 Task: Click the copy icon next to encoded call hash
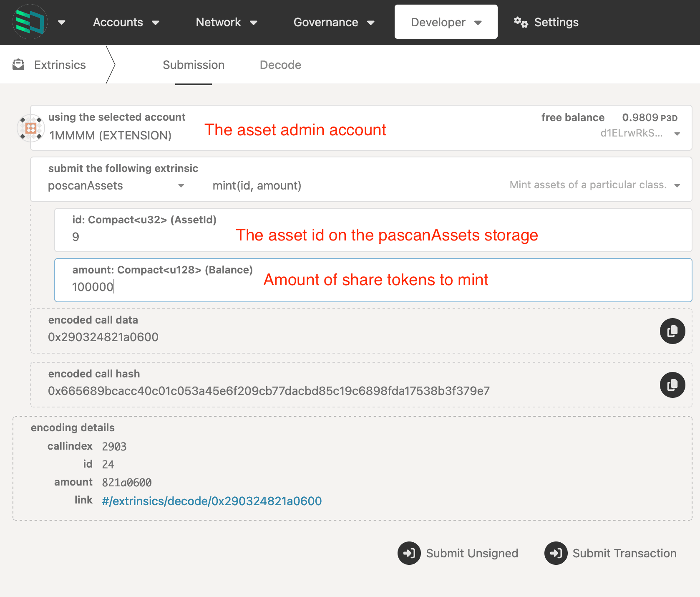point(672,385)
